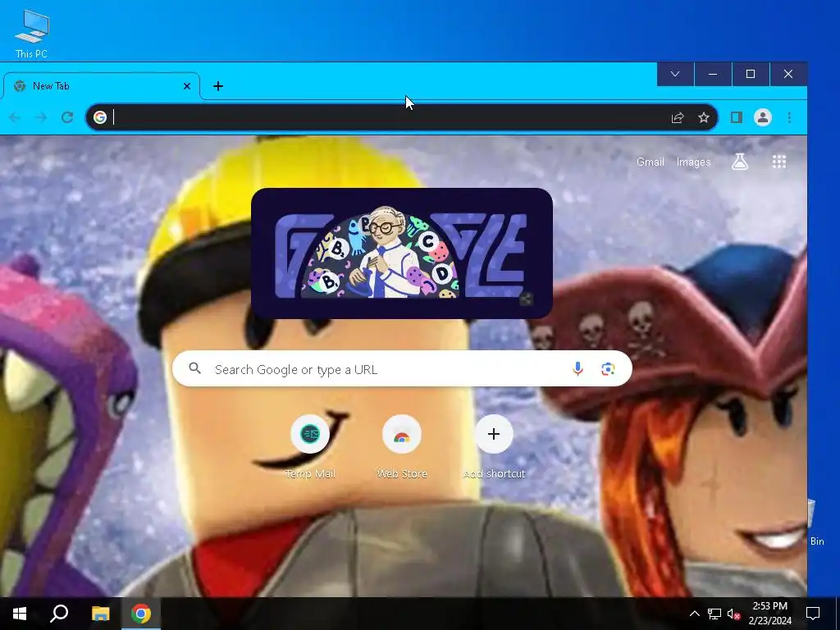Show hidden system tray icons
This screenshot has width=840, height=630.
pyautogui.click(x=694, y=614)
